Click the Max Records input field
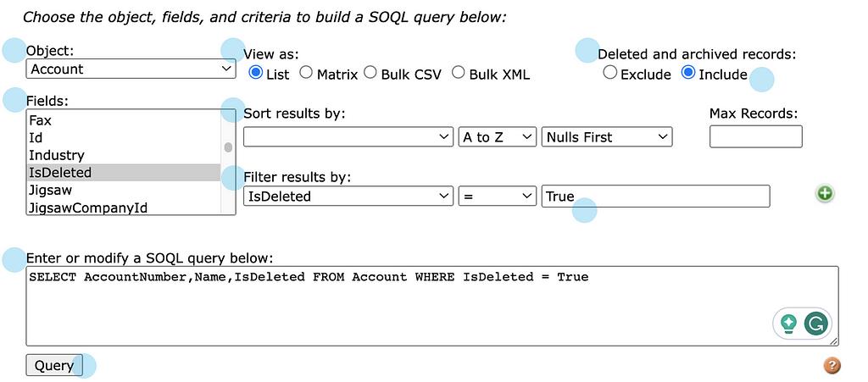This screenshot has height=382, width=868. pos(755,136)
